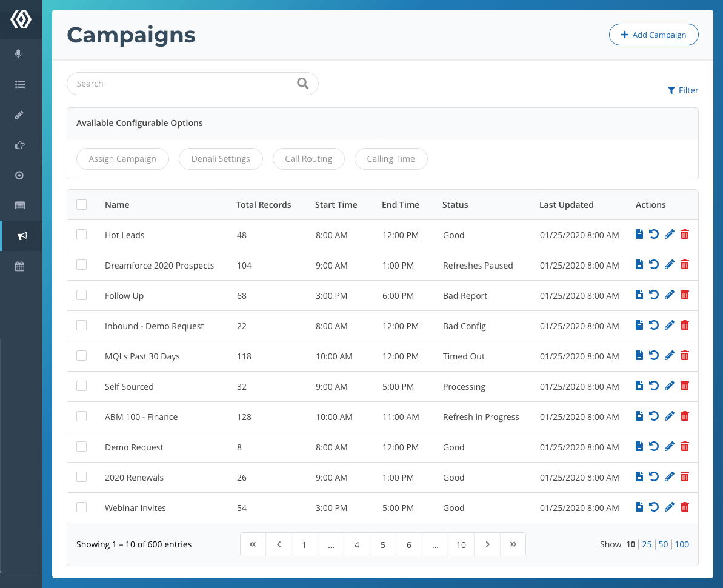Image resolution: width=723 pixels, height=588 pixels.
Task: Show 25 entries per page
Action: (647, 544)
